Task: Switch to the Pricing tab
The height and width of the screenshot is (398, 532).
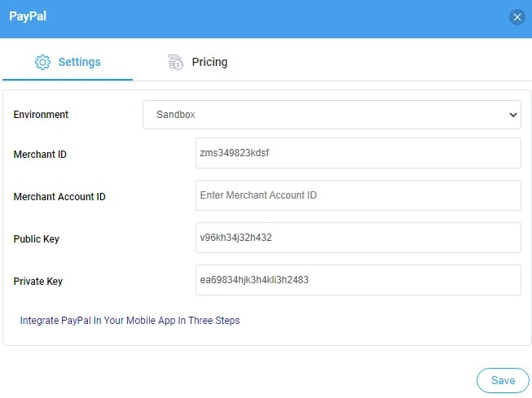Action: [198, 62]
